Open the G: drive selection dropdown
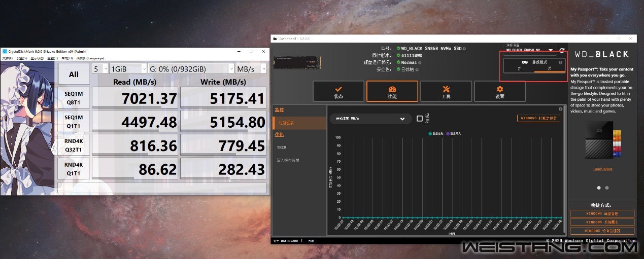The width and height of the screenshot is (644, 259). click(191, 68)
